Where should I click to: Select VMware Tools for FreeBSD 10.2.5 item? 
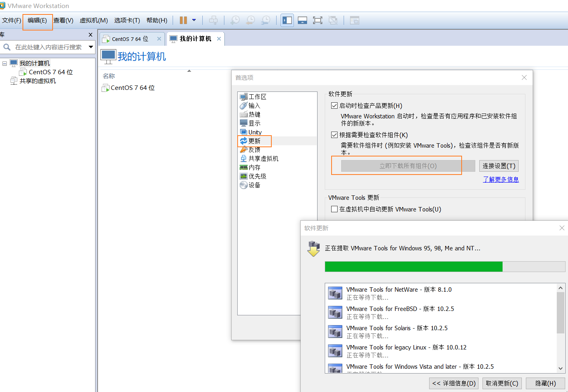click(440, 313)
